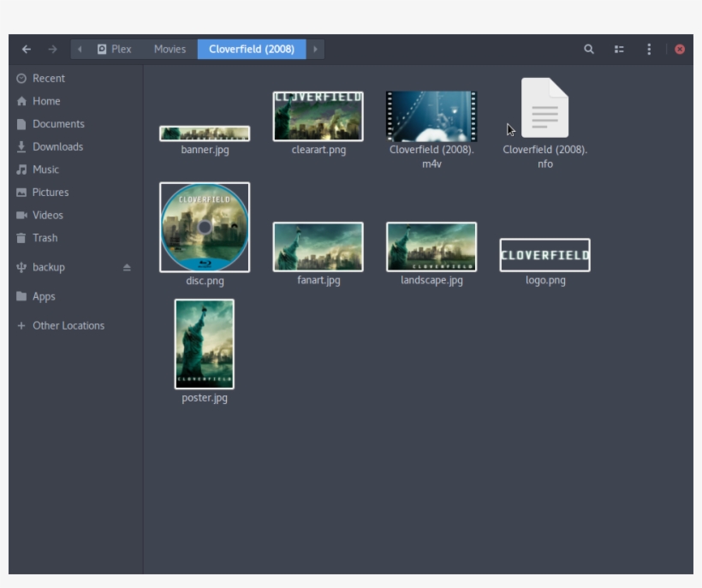The height and width of the screenshot is (588, 702).
Task: Open Recent in the sidebar
Action: coord(75,78)
